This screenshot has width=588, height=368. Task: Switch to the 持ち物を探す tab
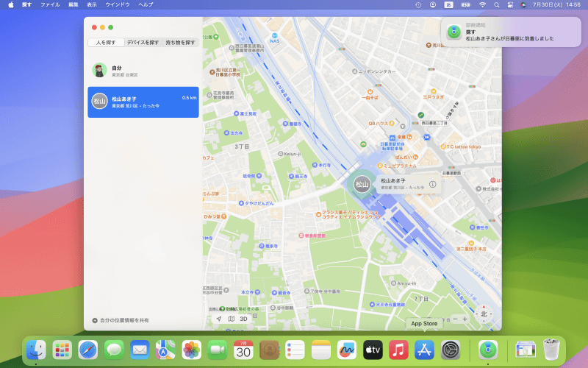tap(180, 43)
